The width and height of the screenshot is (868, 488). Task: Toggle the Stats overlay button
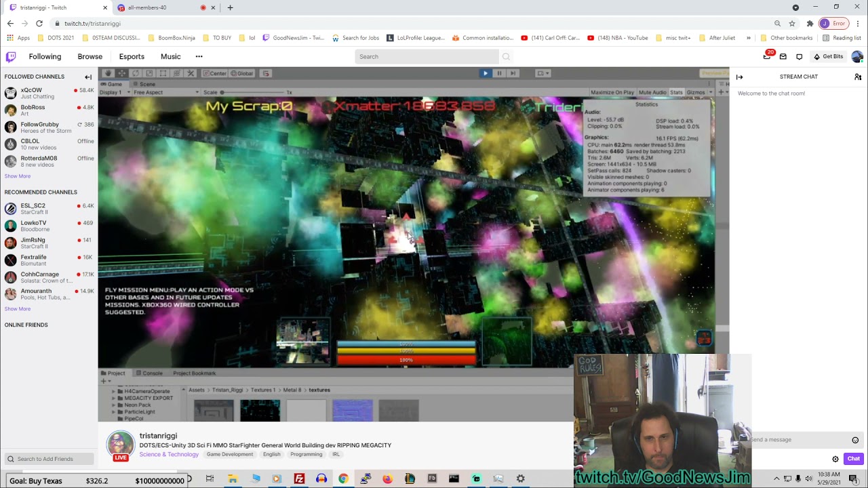click(x=676, y=92)
